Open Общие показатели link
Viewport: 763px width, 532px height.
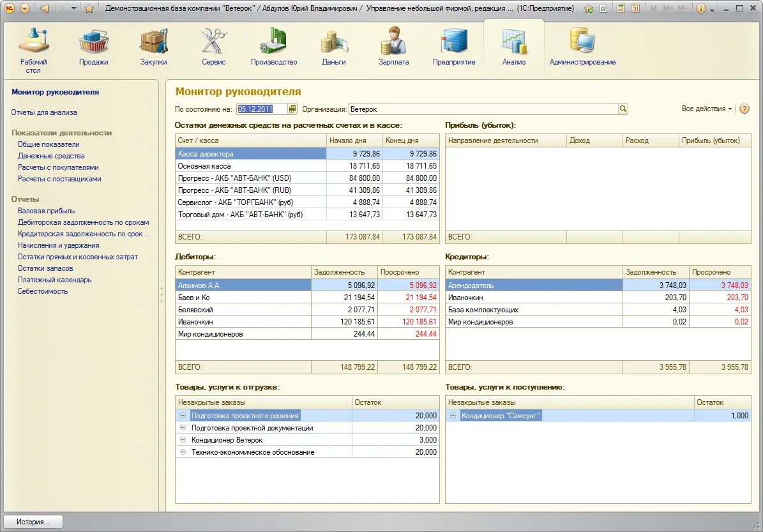tap(48, 144)
